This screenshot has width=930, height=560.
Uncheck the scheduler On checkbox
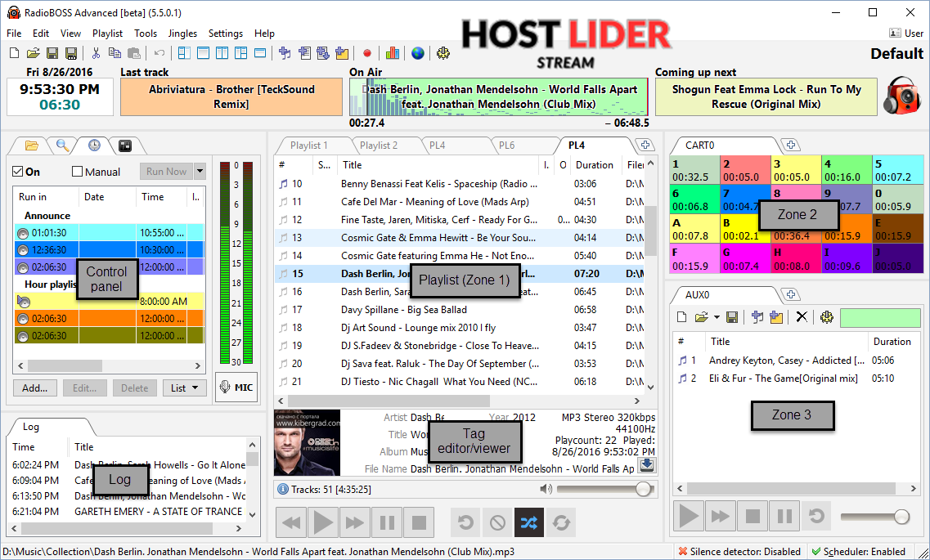click(19, 172)
